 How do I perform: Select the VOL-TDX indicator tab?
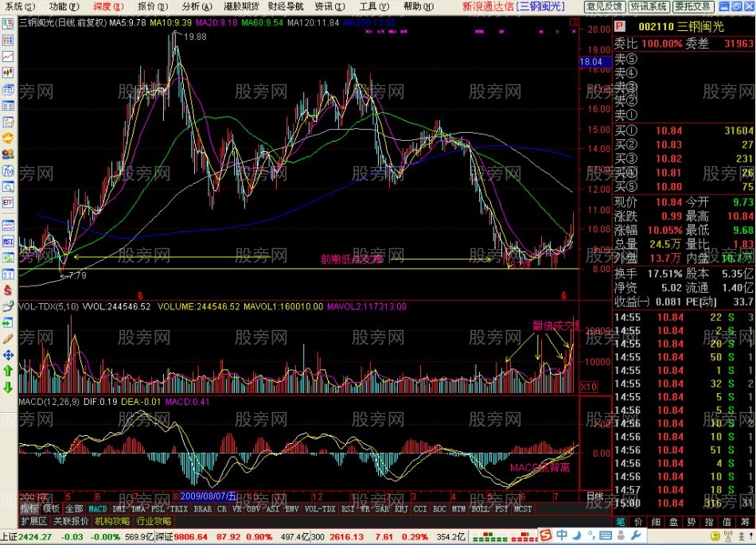pos(320,509)
